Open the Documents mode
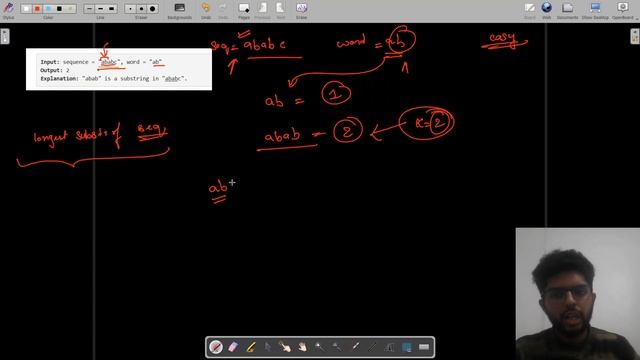The height and width of the screenshot is (360, 640). pyautogui.click(x=567, y=10)
